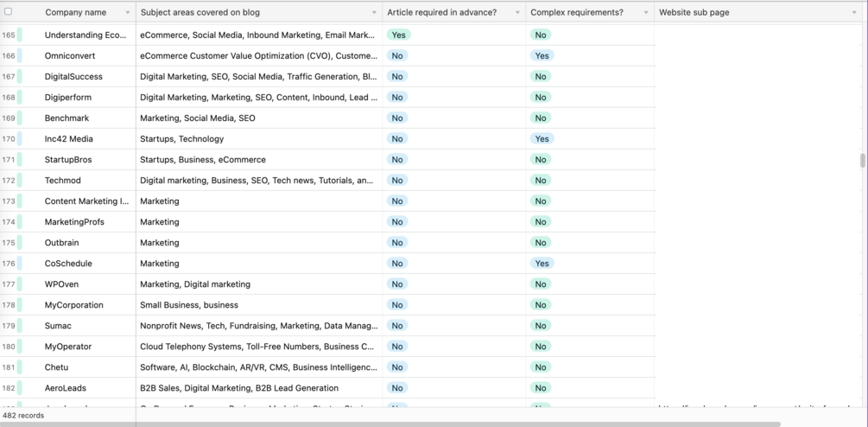Select the Digiperform company cell
The height and width of the screenshot is (427, 868).
tap(79, 97)
